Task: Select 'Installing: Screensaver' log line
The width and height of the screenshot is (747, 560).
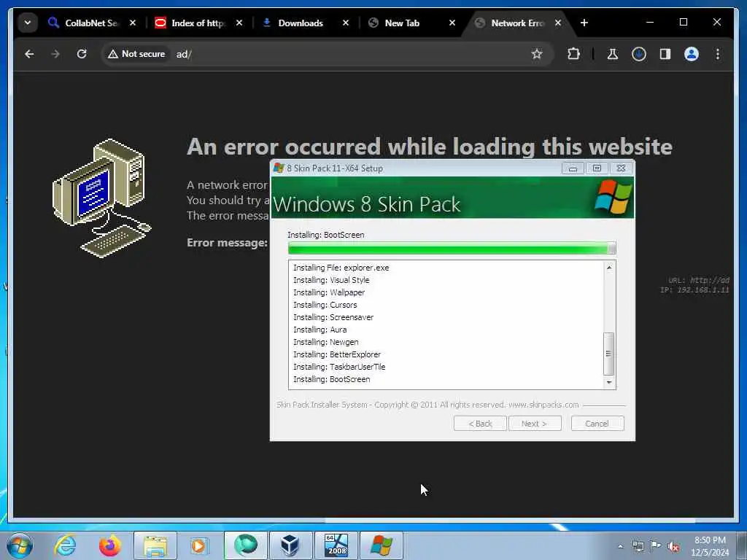Action: tap(333, 317)
